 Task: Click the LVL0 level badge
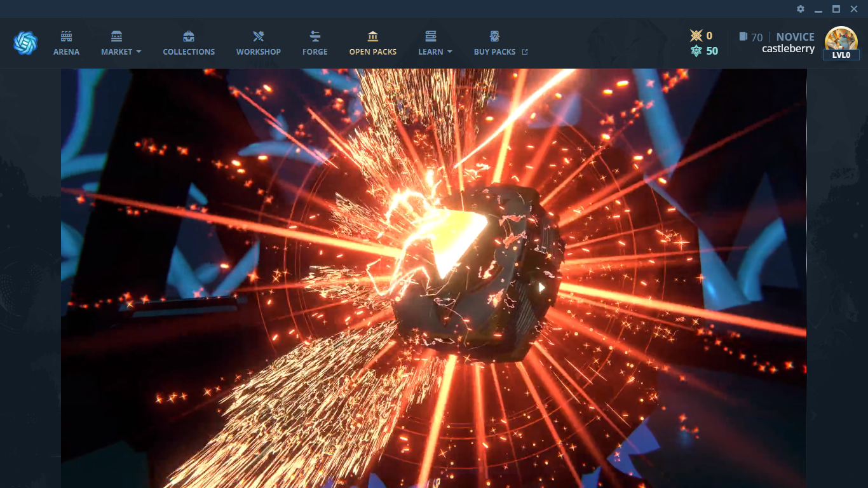[x=841, y=55]
